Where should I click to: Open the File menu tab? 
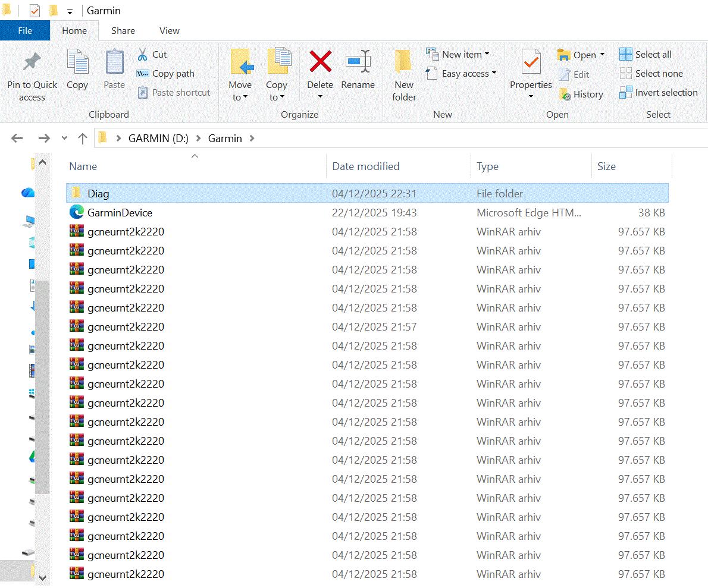25,31
